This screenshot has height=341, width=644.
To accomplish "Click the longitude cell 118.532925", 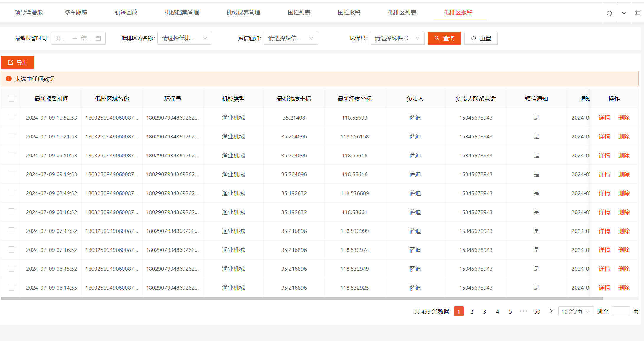I will coord(355,288).
